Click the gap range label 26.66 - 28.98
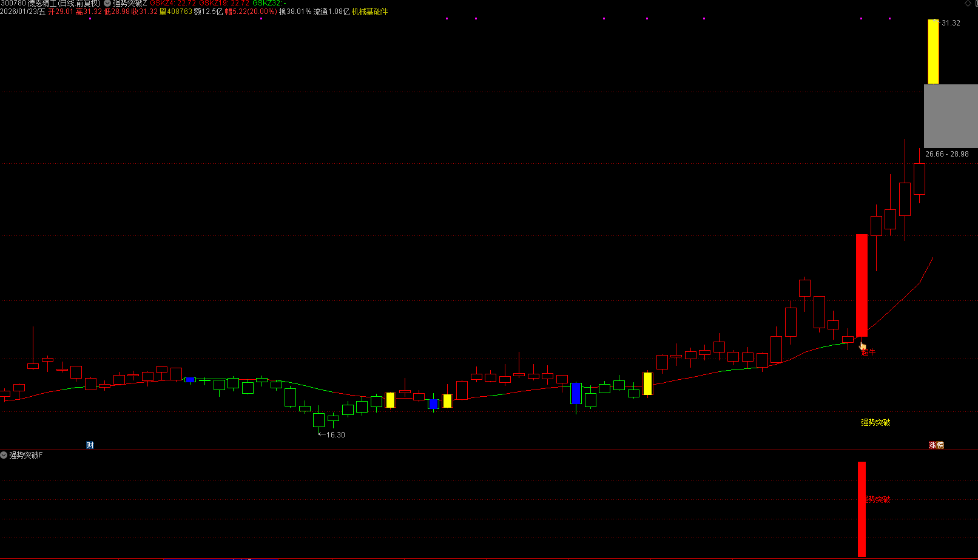The height and width of the screenshot is (560, 978). coord(947,154)
